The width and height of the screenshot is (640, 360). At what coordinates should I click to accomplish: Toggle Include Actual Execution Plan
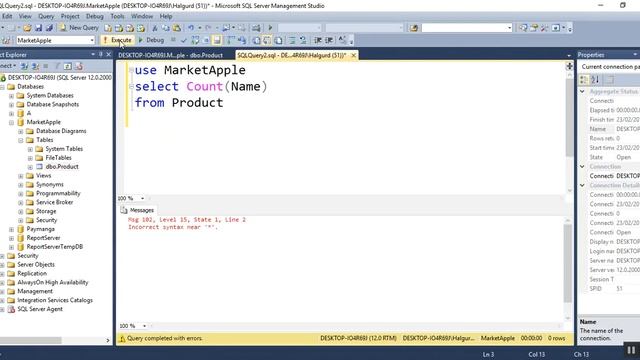(x=231, y=40)
